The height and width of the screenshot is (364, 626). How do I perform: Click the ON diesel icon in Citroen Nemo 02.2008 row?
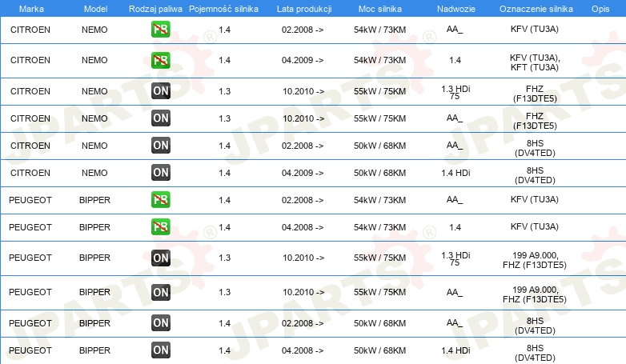coord(160,146)
